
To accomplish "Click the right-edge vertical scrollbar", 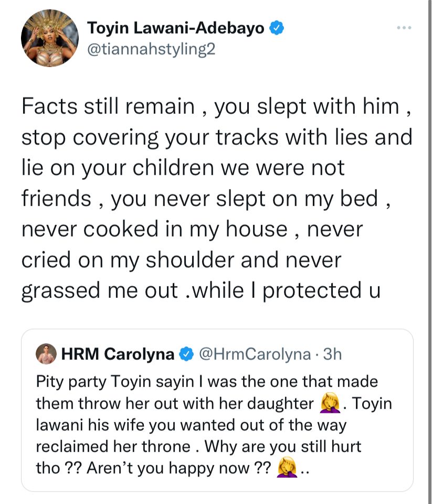I will coord(430,252).
